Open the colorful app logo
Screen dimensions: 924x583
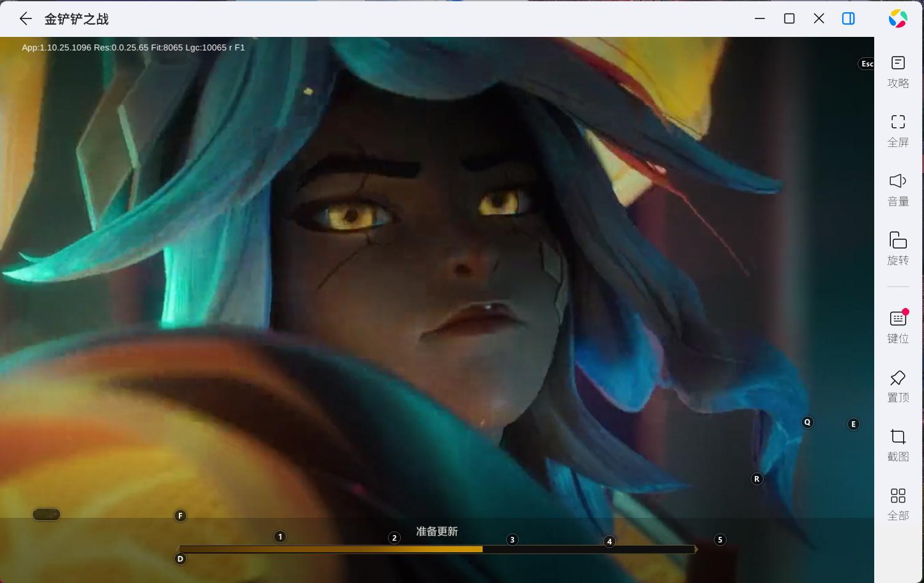pyautogui.click(x=898, y=18)
